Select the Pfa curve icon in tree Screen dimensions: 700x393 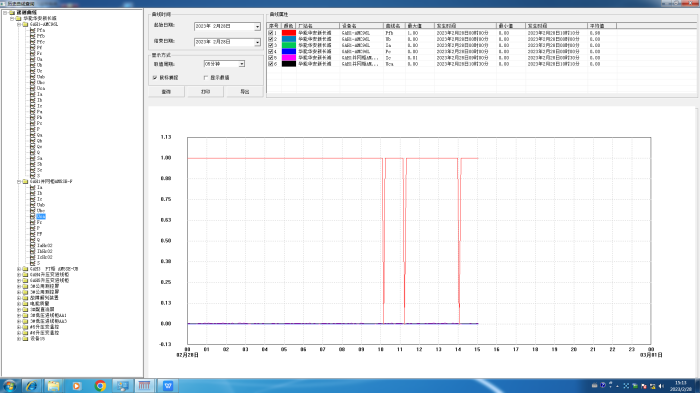pos(33,30)
